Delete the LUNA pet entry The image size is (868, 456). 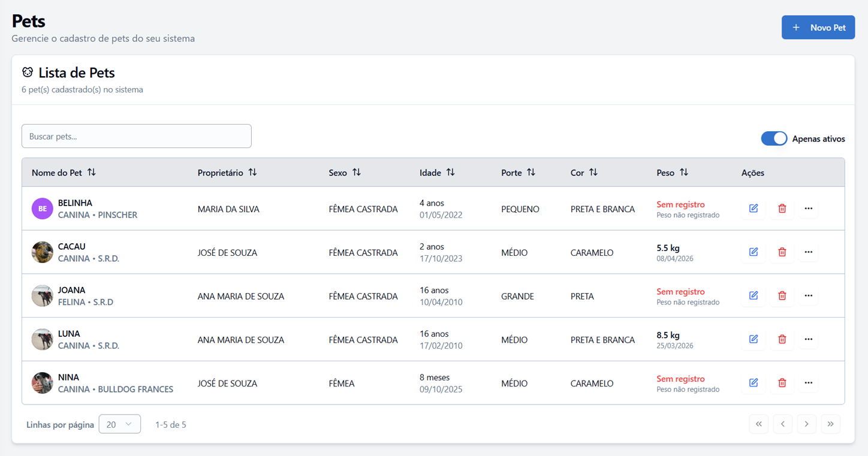point(782,339)
